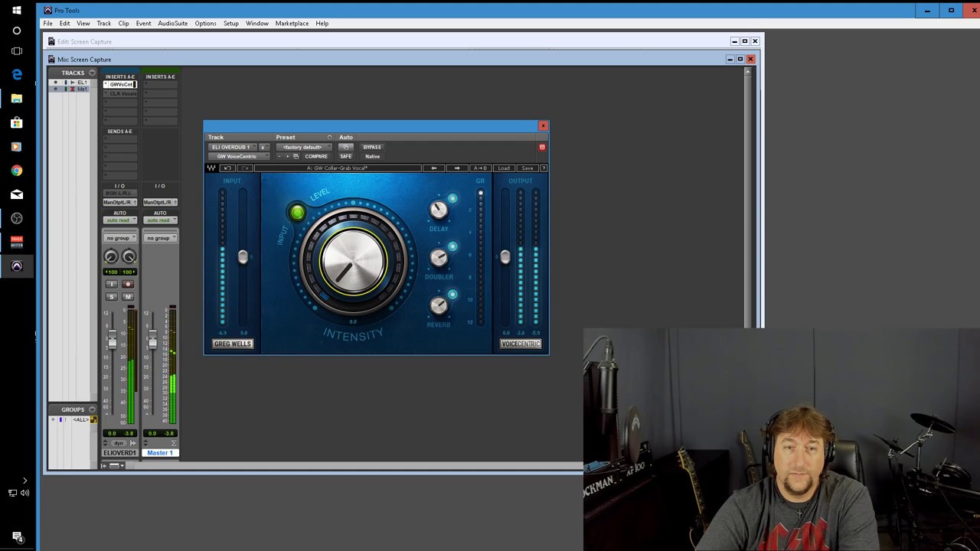Toggle input monitoring on ELIOVERD1 channel
Image resolution: width=980 pixels, height=551 pixels.
112,285
